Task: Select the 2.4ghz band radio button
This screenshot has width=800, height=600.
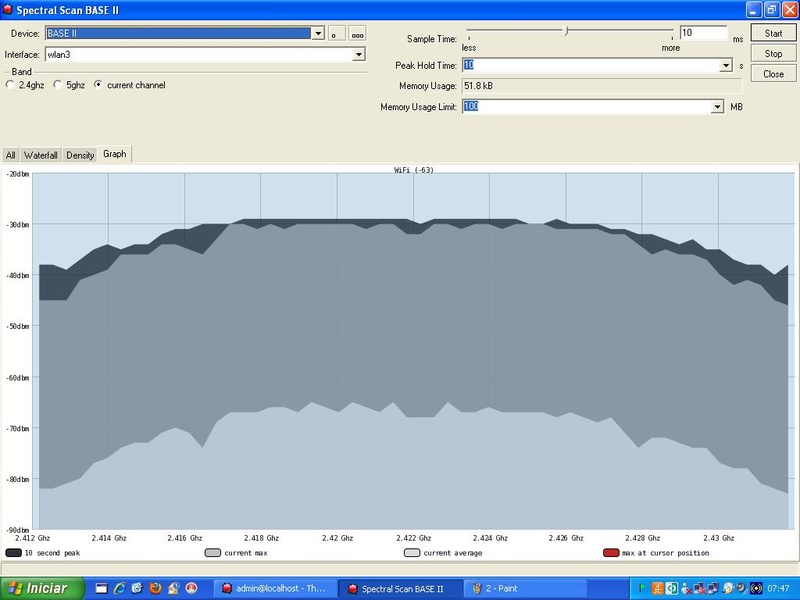Action: (x=10, y=85)
